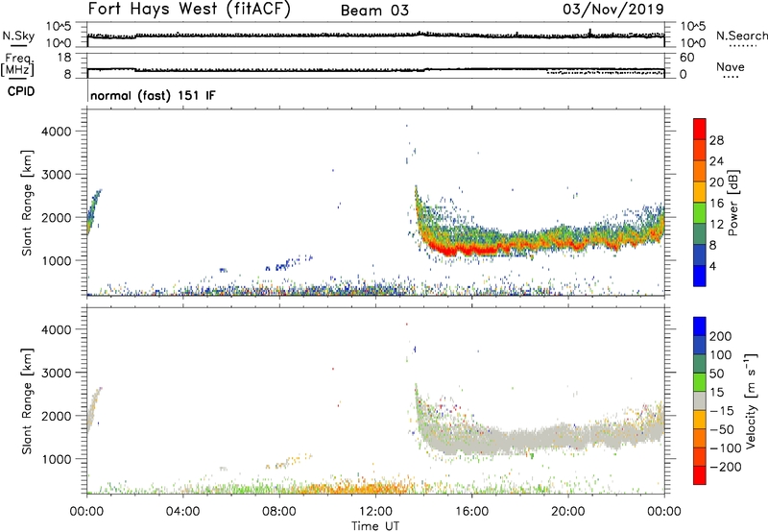Click the '12:00' time axis tick label
The image size is (768, 532).
pos(375,512)
